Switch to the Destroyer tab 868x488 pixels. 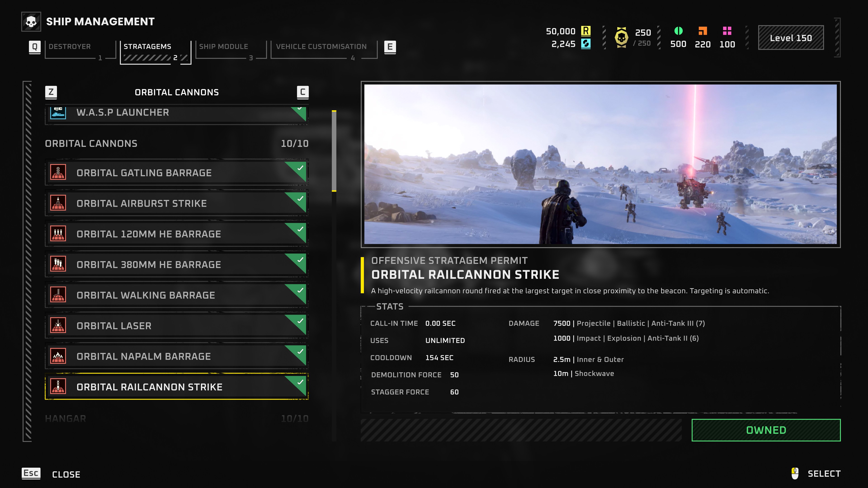click(70, 47)
